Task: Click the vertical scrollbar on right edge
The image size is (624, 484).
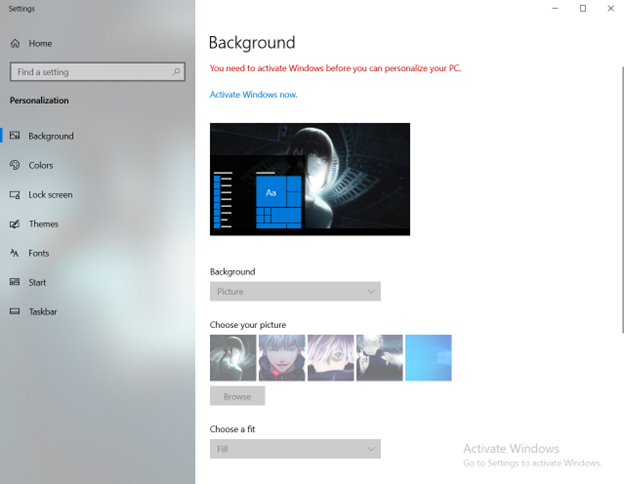Action: tap(622, 199)
